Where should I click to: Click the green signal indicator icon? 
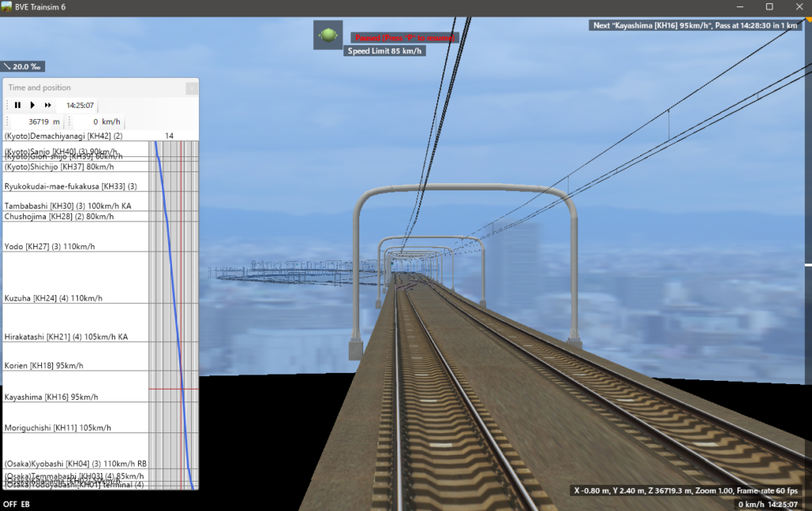327,36
